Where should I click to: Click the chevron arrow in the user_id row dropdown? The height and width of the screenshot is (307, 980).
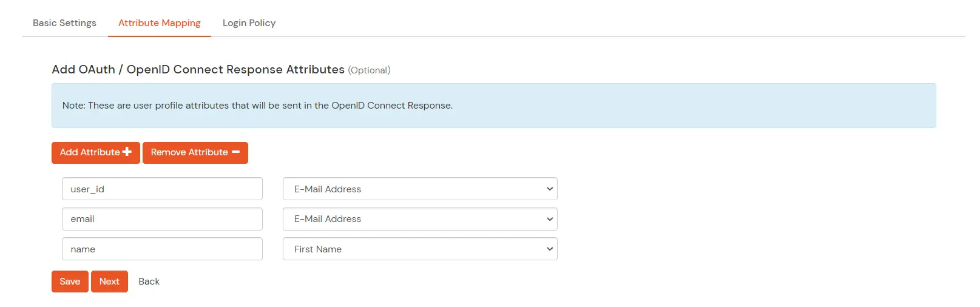click(549, 189)
